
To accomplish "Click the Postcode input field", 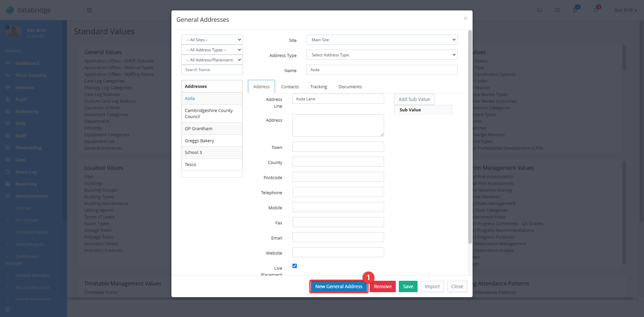I will tap(338, 177).
